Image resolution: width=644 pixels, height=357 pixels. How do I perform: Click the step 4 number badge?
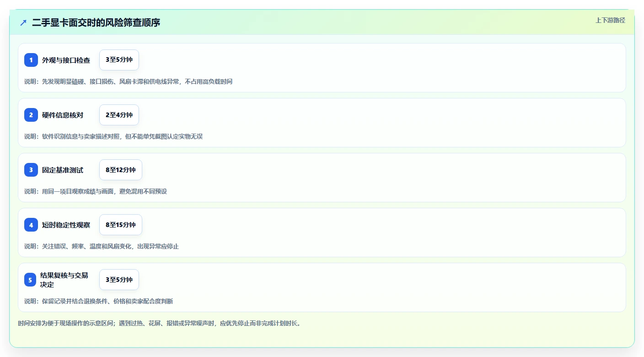(x=31, y=225)
